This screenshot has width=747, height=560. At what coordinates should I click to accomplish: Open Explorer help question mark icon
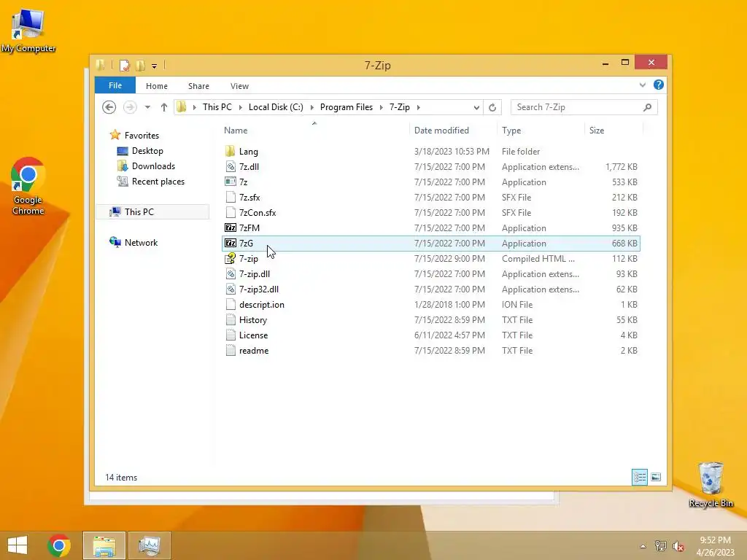[x=659, y=85]
